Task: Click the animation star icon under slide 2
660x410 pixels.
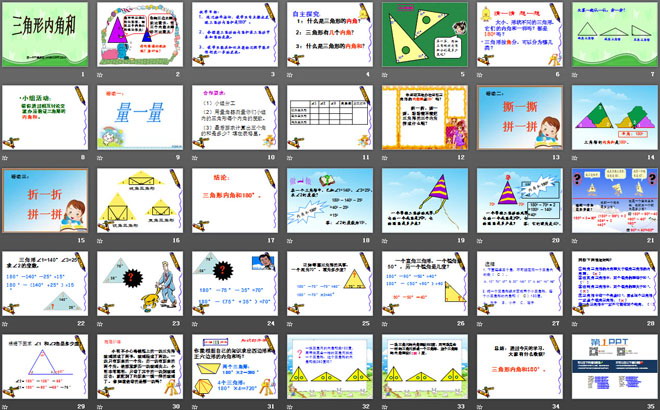Action: pos(102,74)
